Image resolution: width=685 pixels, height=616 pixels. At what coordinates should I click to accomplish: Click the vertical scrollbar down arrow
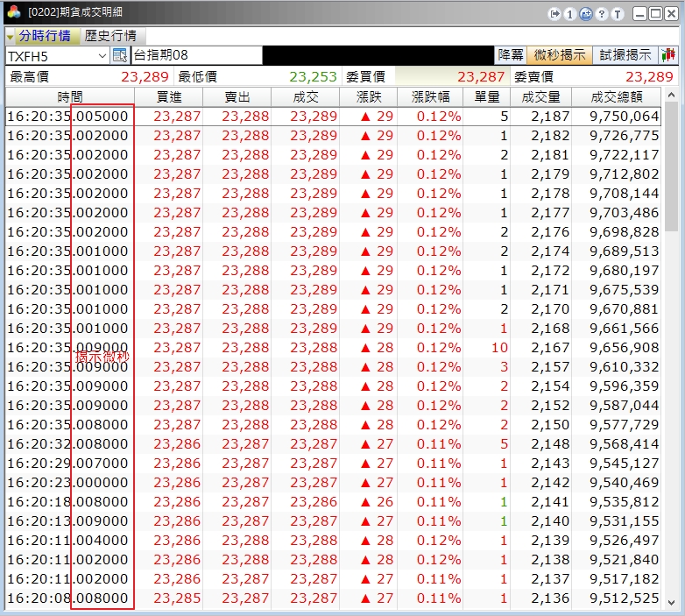point(671,603)
